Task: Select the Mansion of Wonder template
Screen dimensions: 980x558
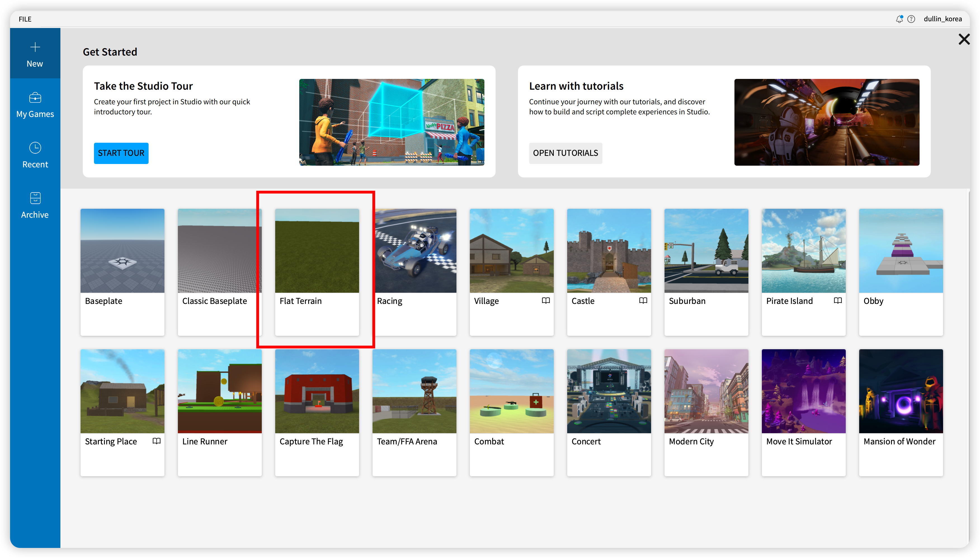Action: (901, 412)
